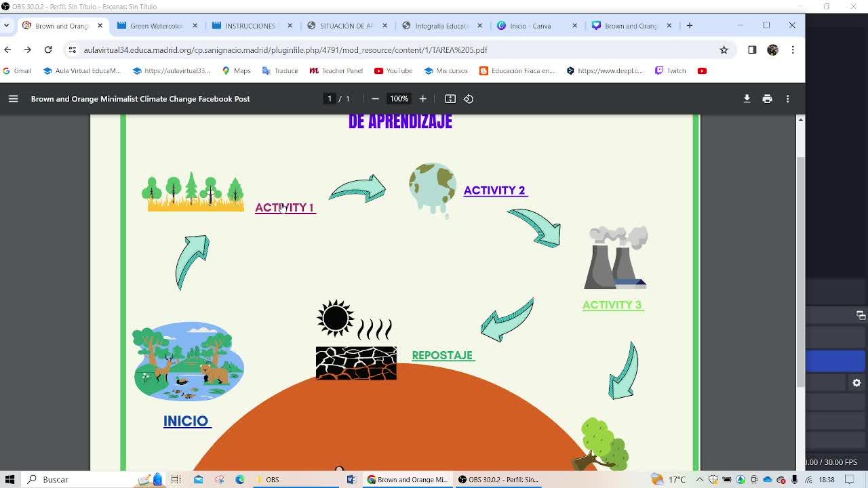
Task: Close the Green Watercolor tab
Action: 195,26
